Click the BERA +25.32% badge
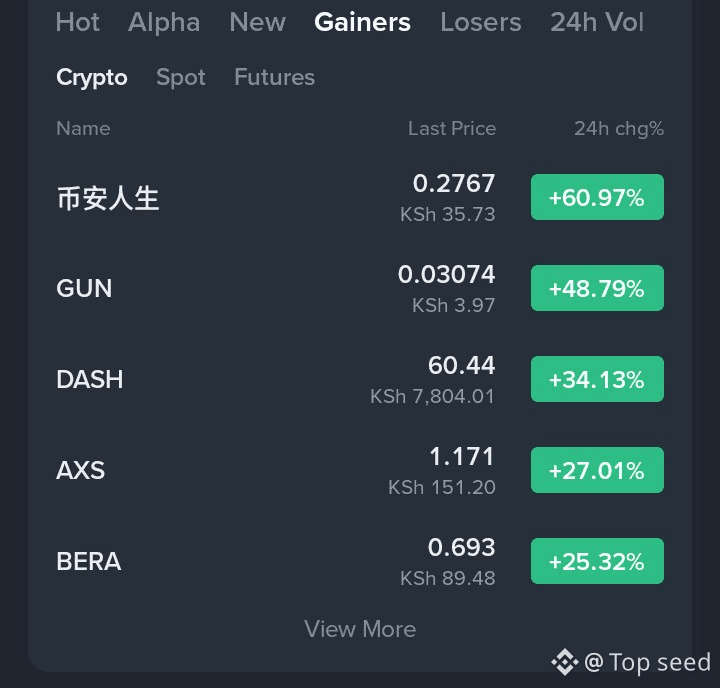720x688 pixels. pyautogui.click(x=597, y=562)
